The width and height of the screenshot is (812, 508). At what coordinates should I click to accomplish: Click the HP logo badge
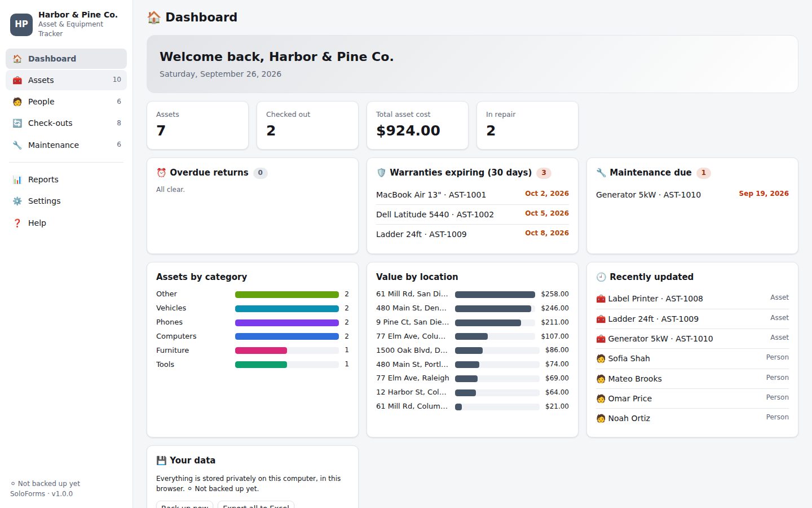[21, 24]
